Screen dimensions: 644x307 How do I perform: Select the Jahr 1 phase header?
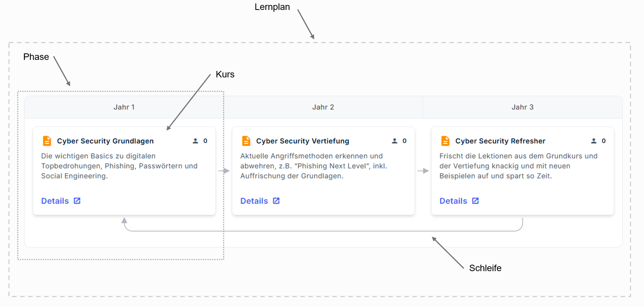(x=124, y=107)
